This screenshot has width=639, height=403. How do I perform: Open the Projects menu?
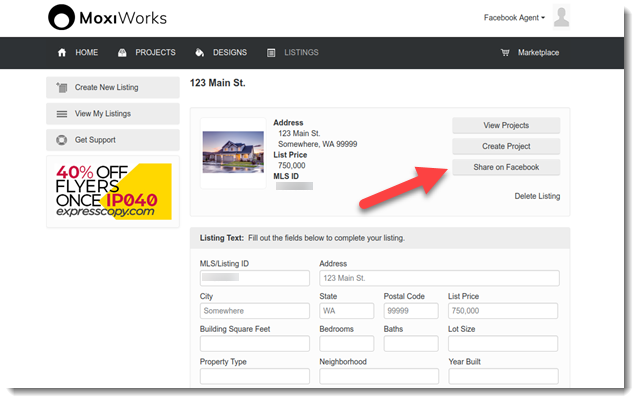point(155,52)
